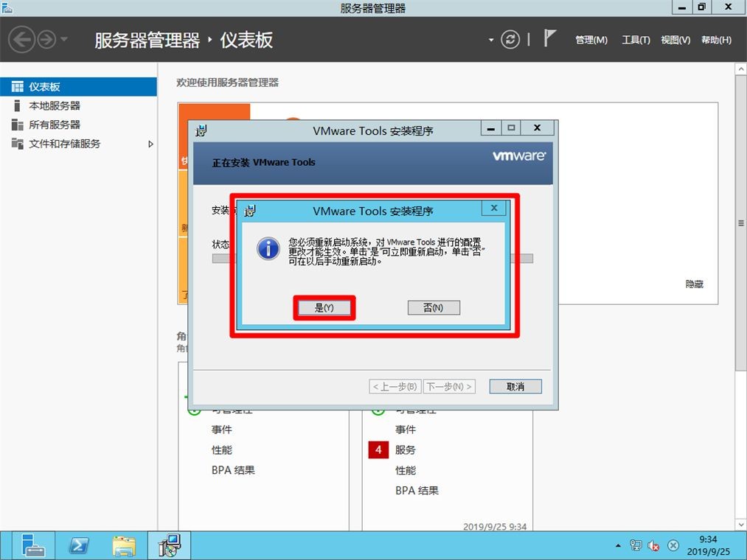
Task: Open Server Manager from the taskbar
Action: click(x=32, y=546)
